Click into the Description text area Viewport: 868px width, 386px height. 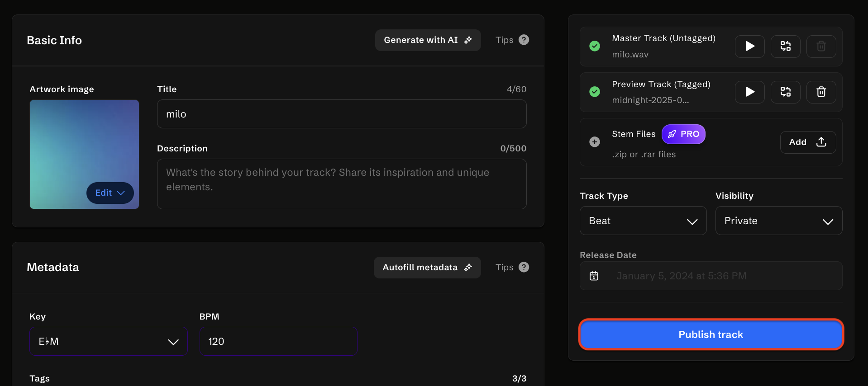tap(342, 184)
